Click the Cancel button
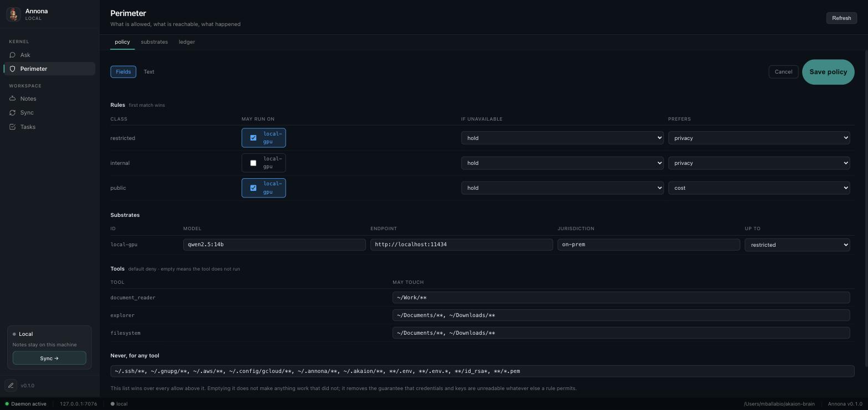This screenshot has height=410, width=868. 783,72
